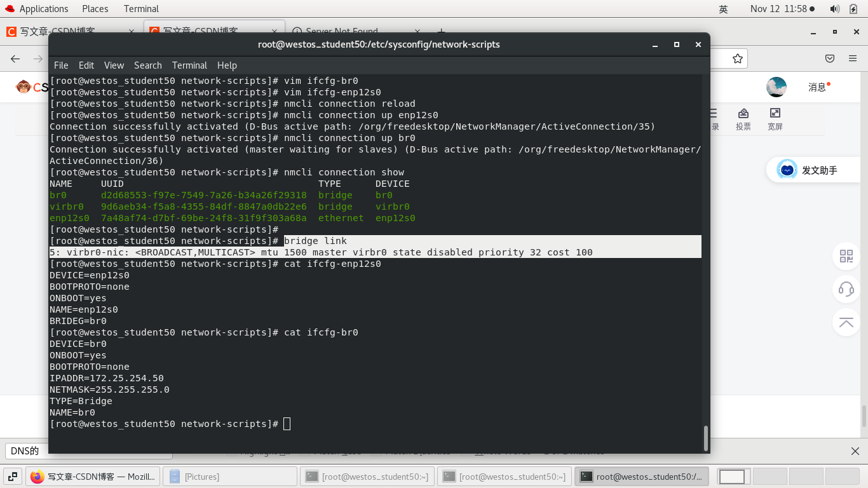Screen dimensions: 868x488
Task: Open the Terminal menu in the terminal window
Action: pos(189,65)
